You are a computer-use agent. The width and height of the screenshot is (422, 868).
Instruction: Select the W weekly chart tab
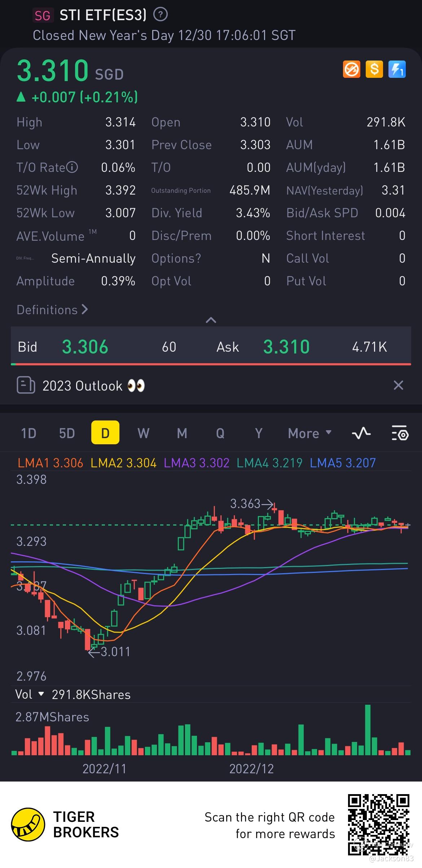coord(144,433)
